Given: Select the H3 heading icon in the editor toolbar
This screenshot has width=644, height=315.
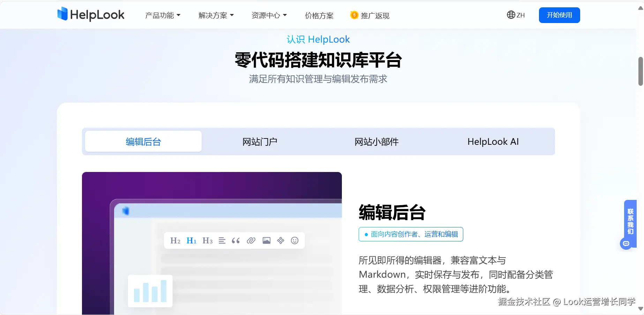Looking at the screenshot, I should click(207, 240).
